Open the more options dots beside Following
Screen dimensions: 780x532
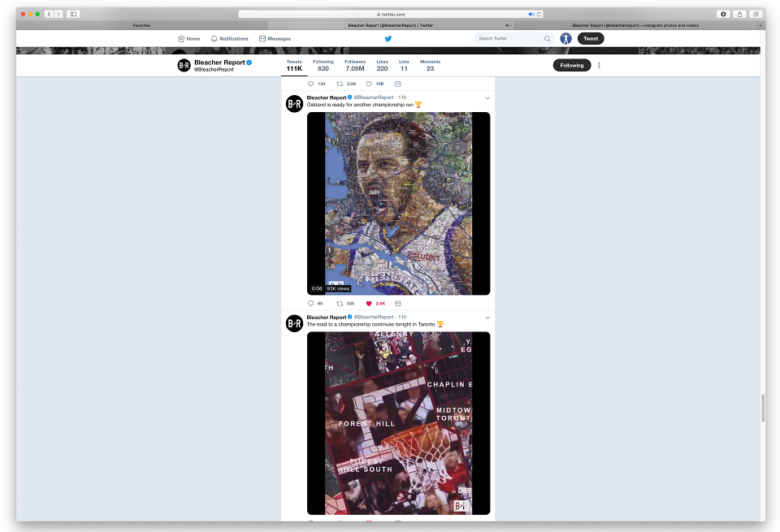(x=599, y=65)
